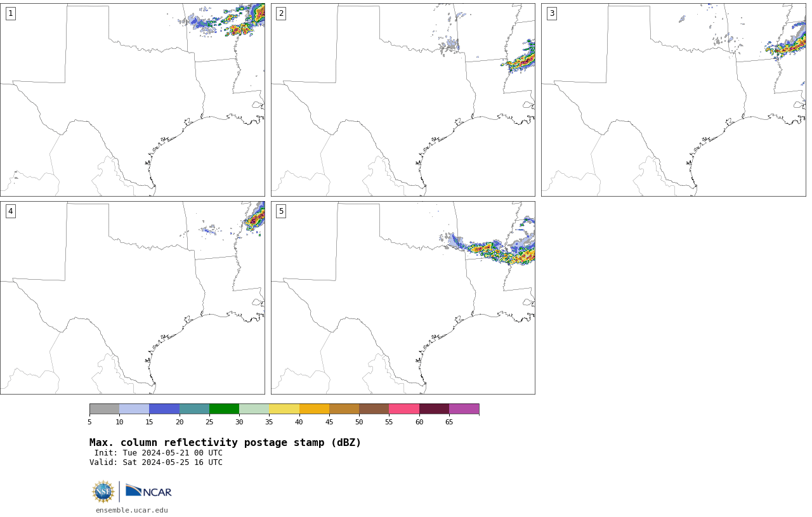The image size is (812, 517).
Task: Open ensemble member 1 map thumbnail
Action: point(133,100)
